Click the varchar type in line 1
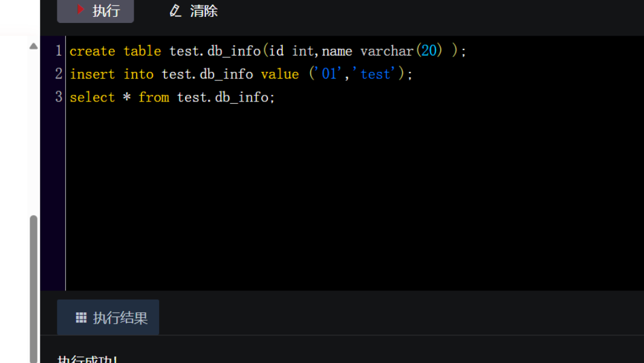The height and width of the screenshot is (363, 644). (386, 51)
